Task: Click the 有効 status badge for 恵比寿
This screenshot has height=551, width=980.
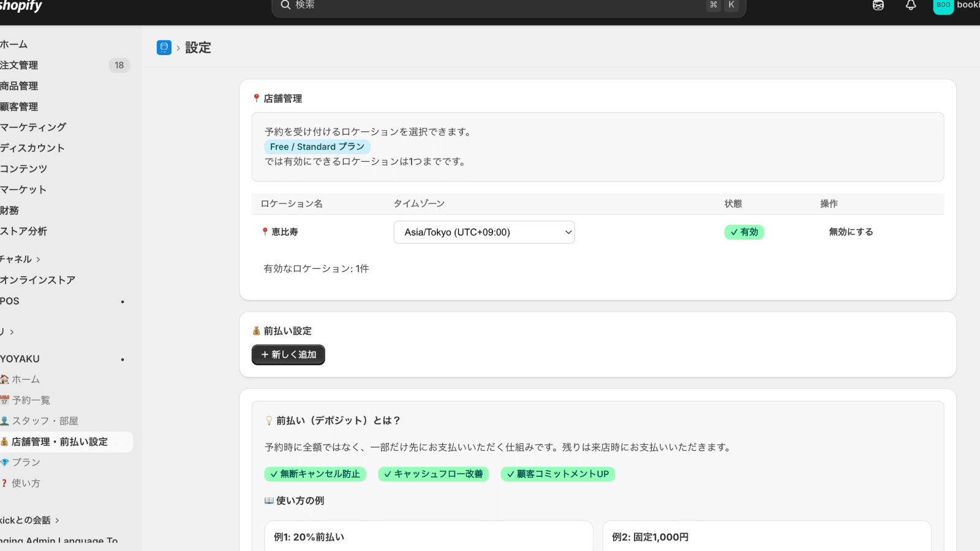Action: coord(744,232)
